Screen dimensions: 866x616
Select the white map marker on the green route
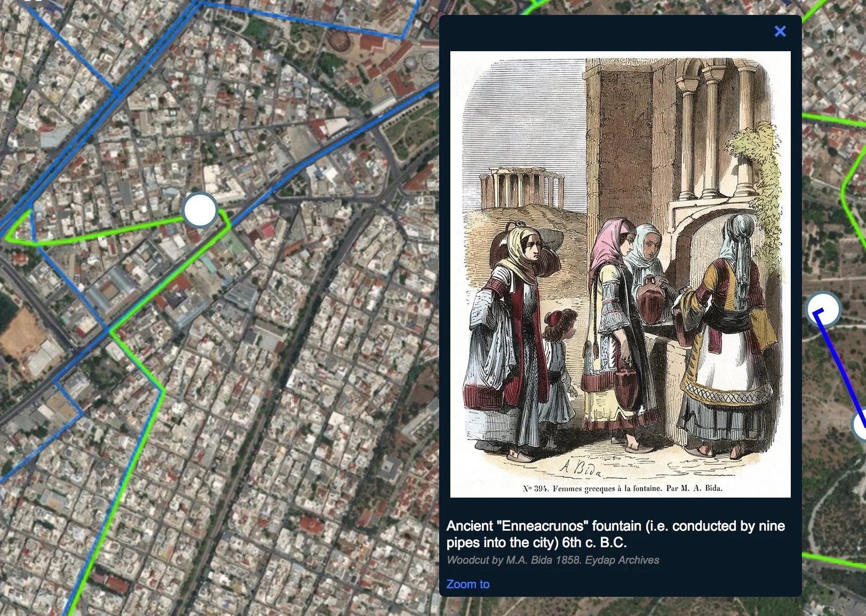pos(200,210)
